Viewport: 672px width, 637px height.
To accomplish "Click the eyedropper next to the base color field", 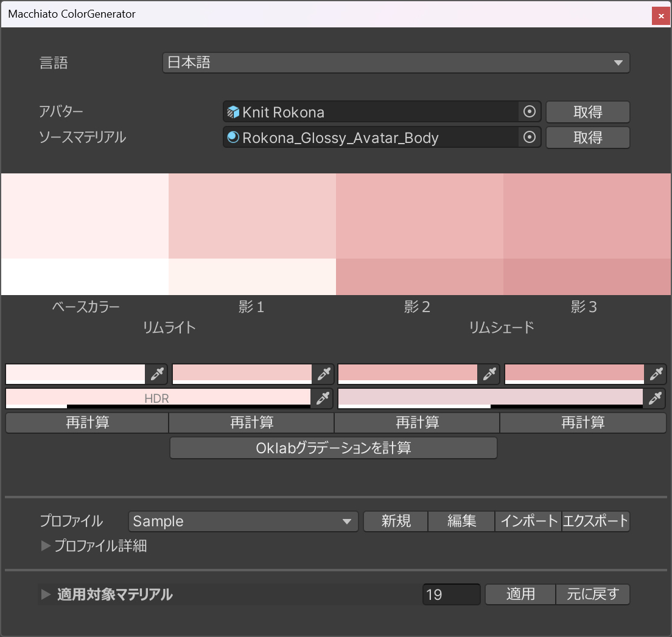I will click(157, 374).
